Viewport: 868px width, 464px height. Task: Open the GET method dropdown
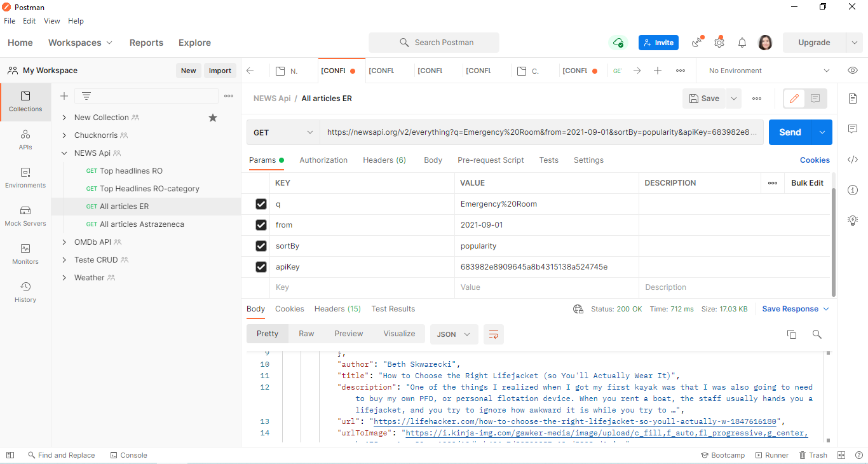(x=283, y=132)
